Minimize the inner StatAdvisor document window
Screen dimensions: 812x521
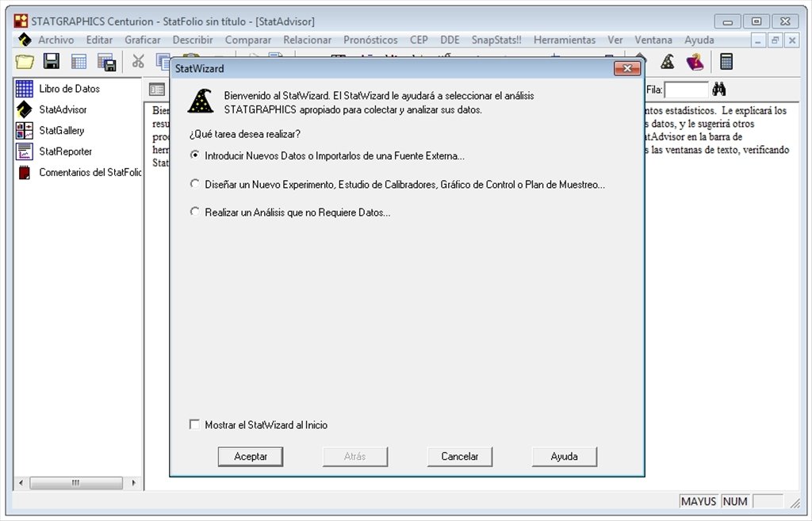pyautogui.click(x=758, y=40)
